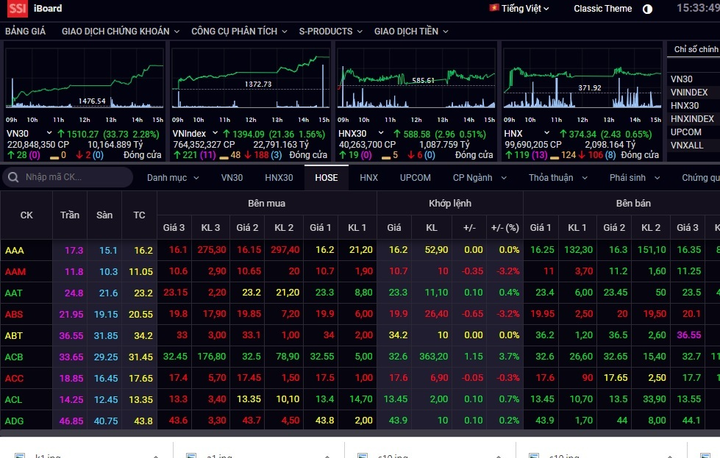This screenshot has width=720, height=458.
Task: Click the VN30 value 1510.27
Action: [x=83, y=134]
